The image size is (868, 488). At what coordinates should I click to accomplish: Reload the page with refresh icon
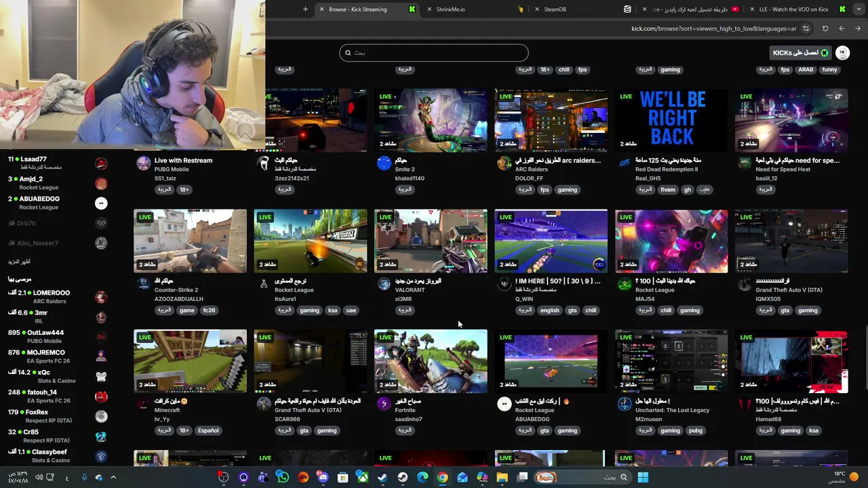(825, 28)
